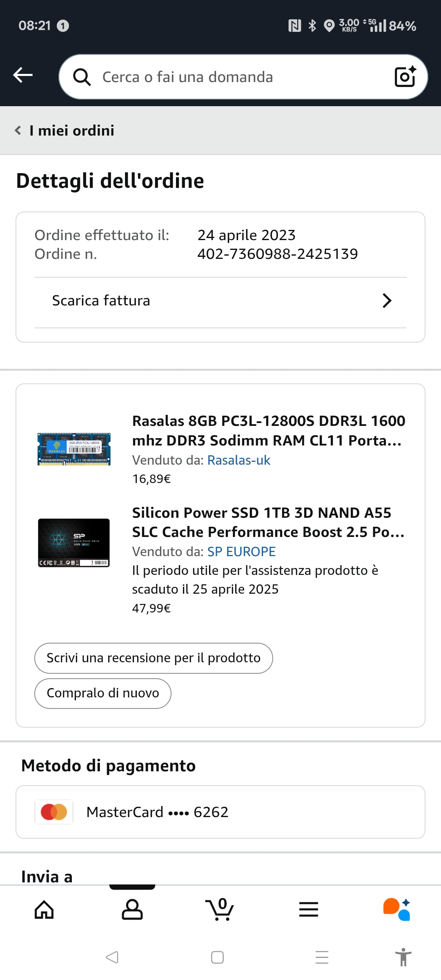Open the account profile tab
This screenshot has width=441, height=980.
pyautogui.click(x=132, y=910)
